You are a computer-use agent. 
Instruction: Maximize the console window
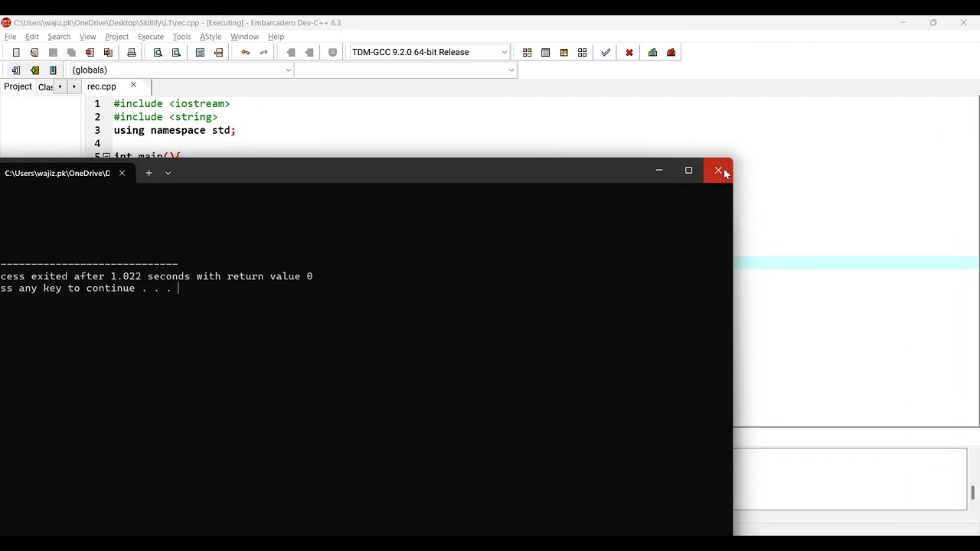688,170
